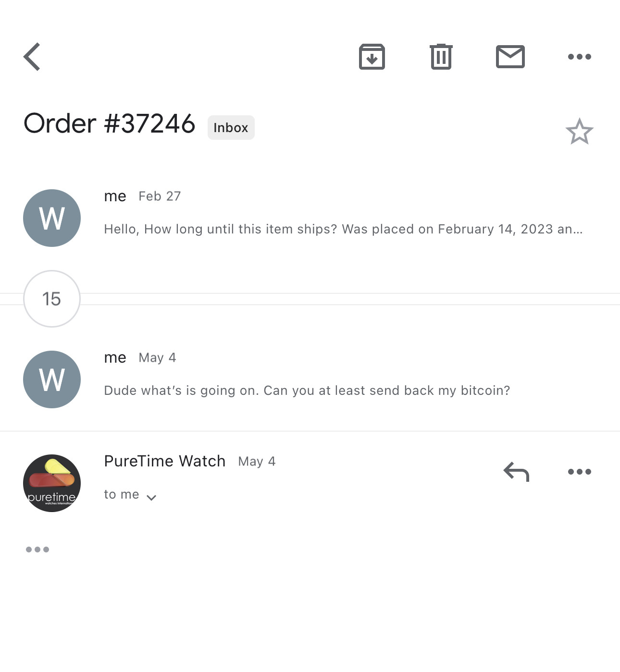Archive this Order #37246 conversation
The width and height of the screenshot is (620, 672).
[x=372, y=57]
